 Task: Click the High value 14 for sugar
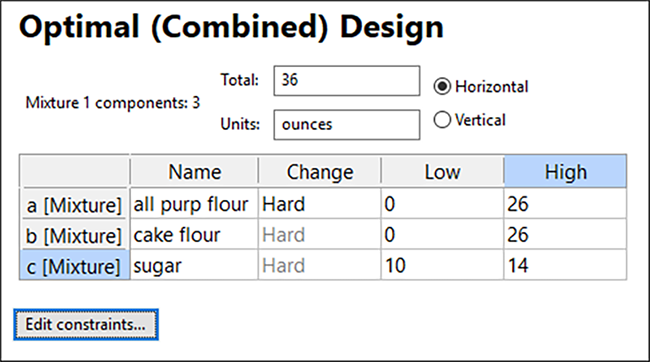565,265
